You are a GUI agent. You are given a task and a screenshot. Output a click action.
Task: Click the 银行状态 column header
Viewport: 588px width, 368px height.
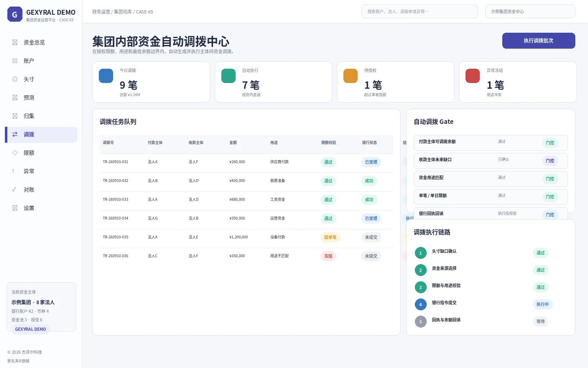[x=370, y=143]
